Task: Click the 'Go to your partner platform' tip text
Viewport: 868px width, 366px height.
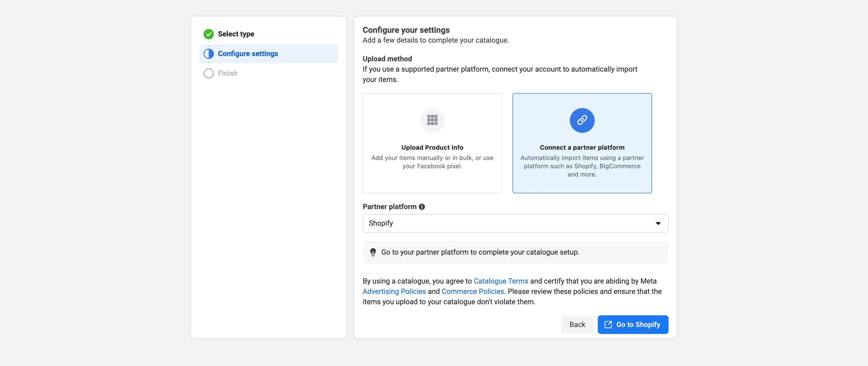Action: tap(480, 252)
